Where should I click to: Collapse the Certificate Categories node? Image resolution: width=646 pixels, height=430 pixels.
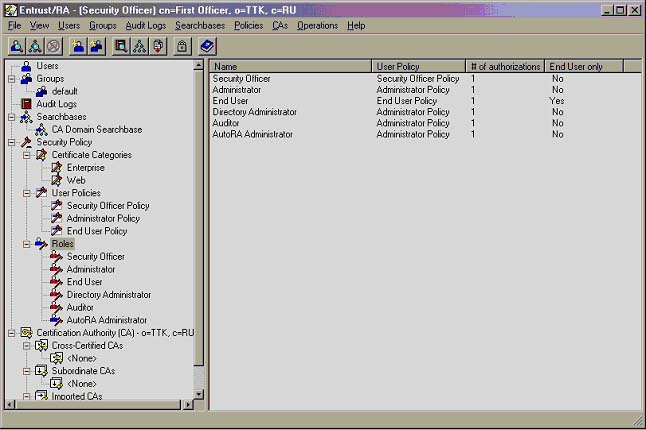pos(27,155)
